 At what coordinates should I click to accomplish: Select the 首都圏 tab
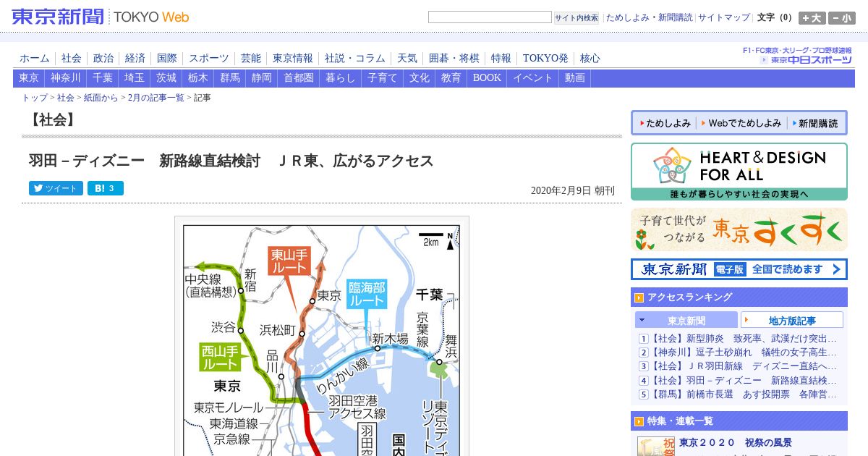click(299, 78)
